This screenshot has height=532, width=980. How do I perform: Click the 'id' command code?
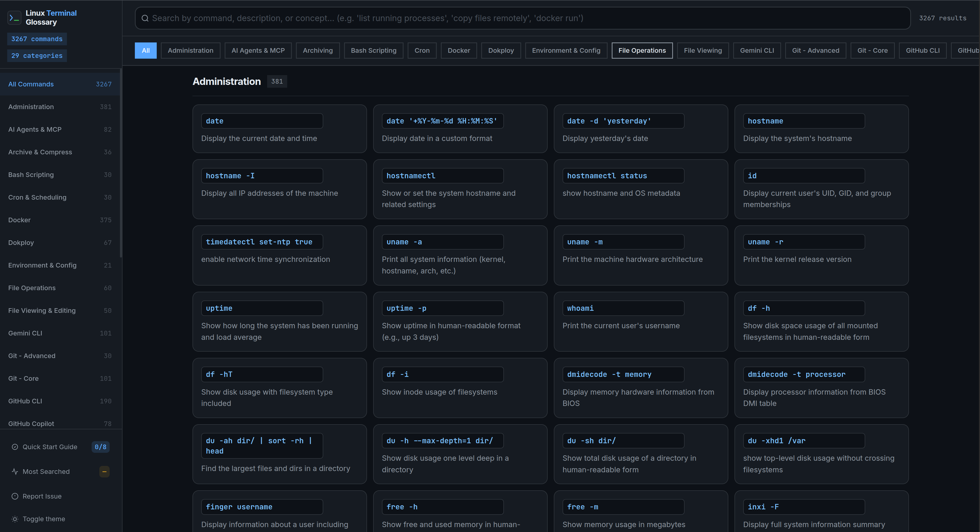tap(804, 176)
